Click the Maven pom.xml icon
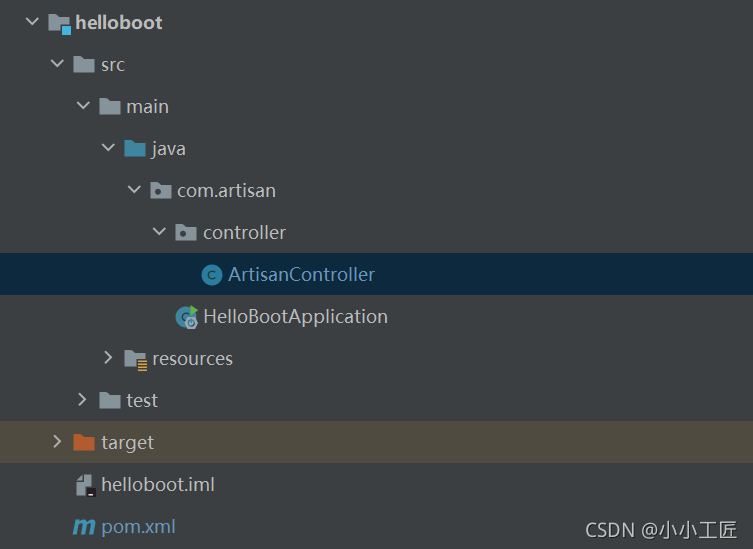753x549 pixels. 84,527
